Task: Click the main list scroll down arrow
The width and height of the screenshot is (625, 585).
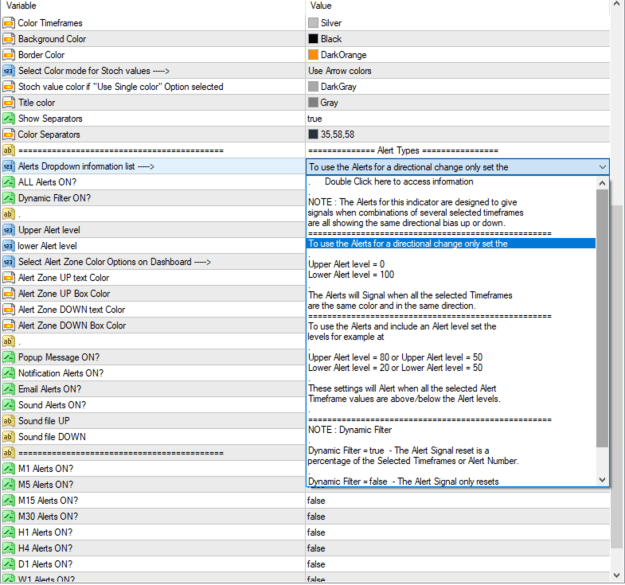Action: tap(617, 575)
